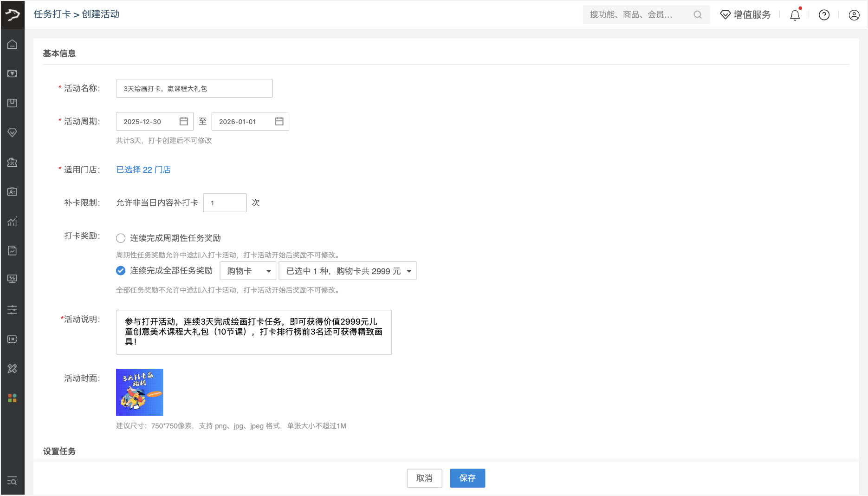Viewport: 868px width, 496px height.
Task: Click 已选择 22 门店 link
Action: tap(143, 170)
